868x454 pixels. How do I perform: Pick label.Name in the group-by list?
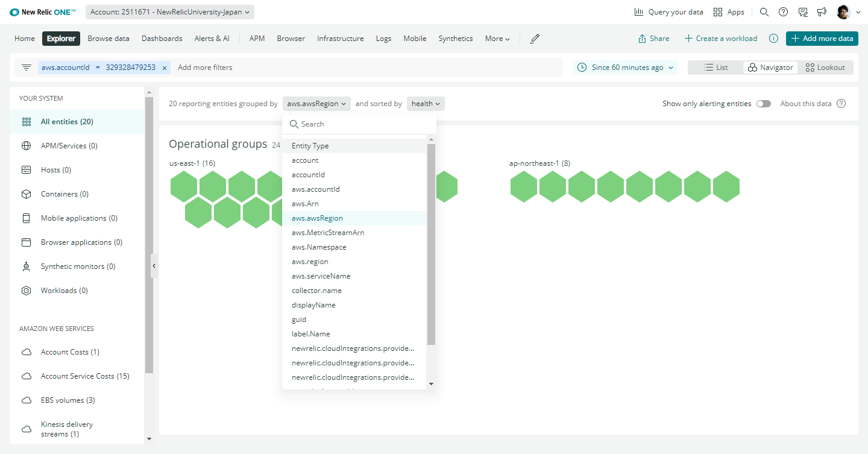click(354, 334)
